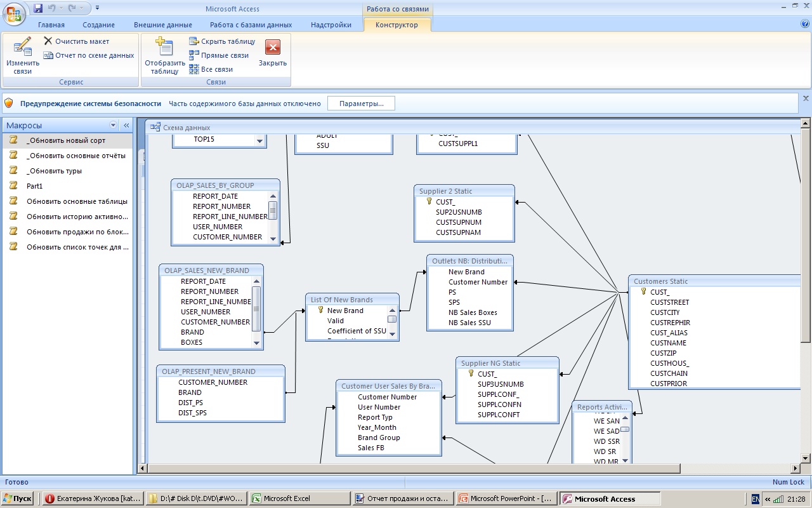Click key icon of CUST_ in Supplier NG Static
Screen dimensions: 812x508
pyautogui.click(x=471, y=374)
